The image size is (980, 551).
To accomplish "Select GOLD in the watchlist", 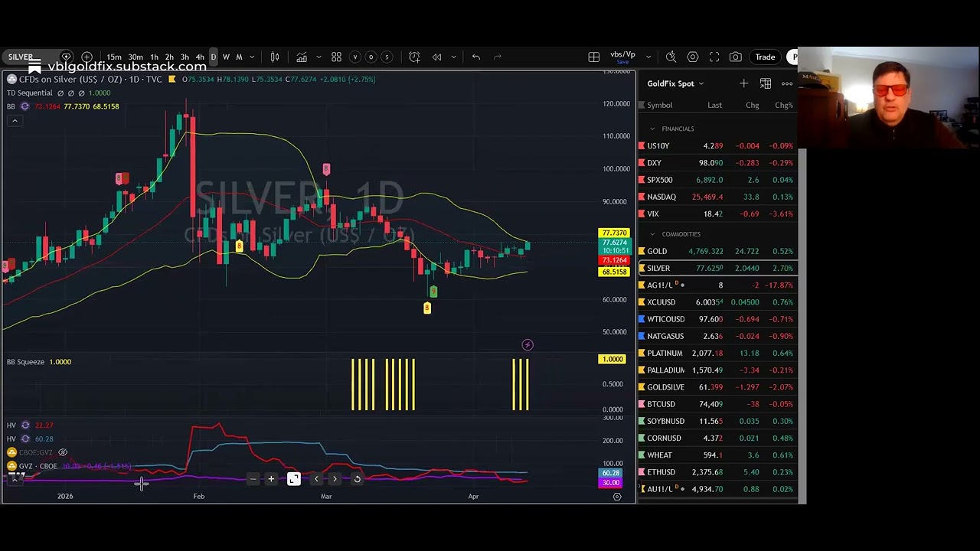I will point(718,251).
